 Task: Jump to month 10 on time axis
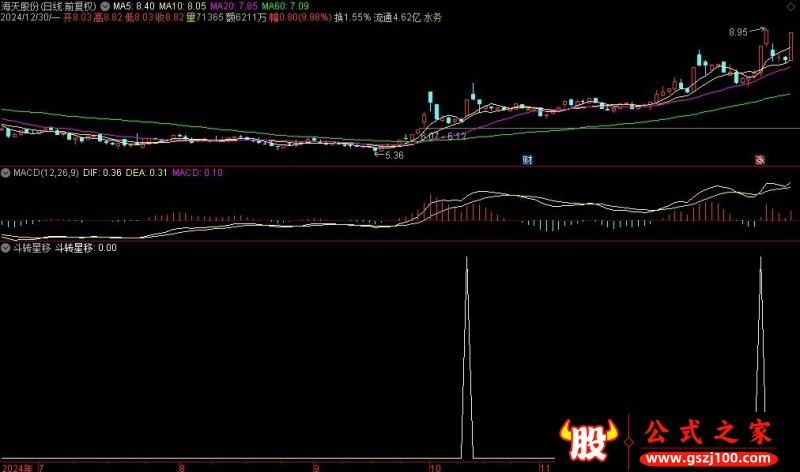435,467
